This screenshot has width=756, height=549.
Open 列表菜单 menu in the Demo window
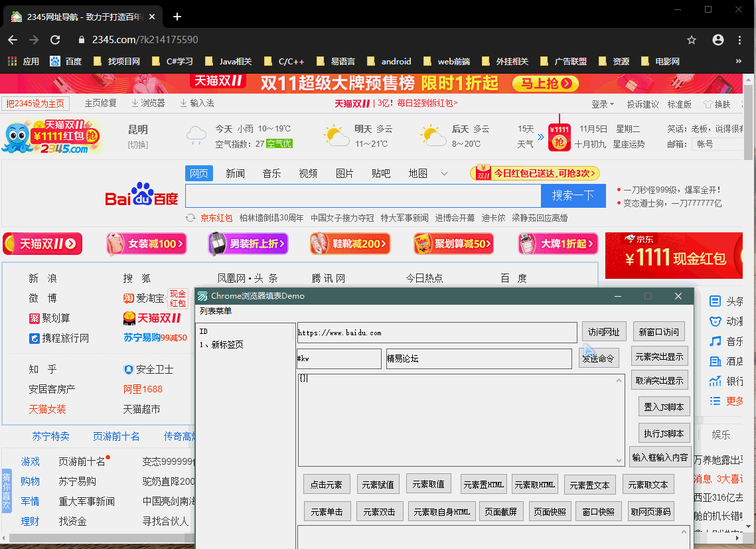pos(216,311)
